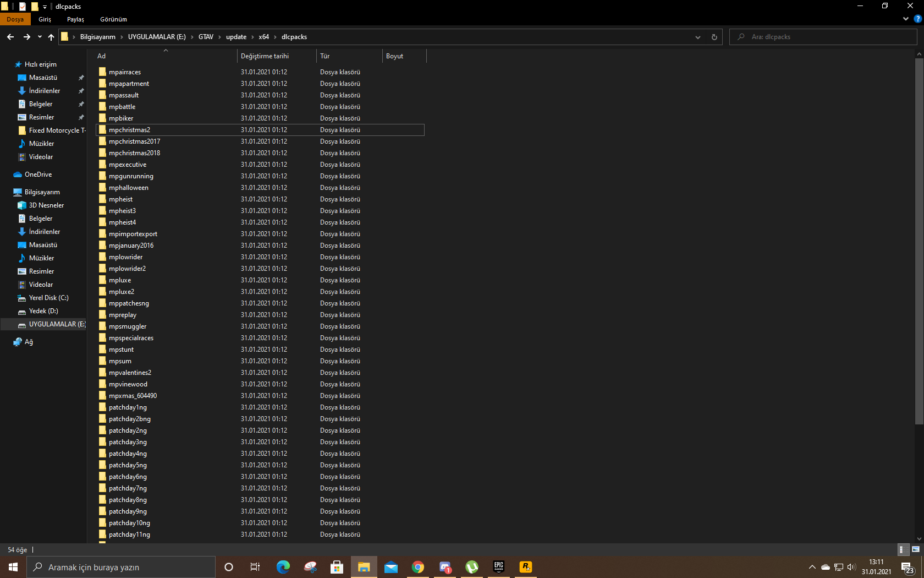Image resolution: width=924 pixels, height=578 pixels.
Task: Launch Google Chrome from taskbar
Action: (x=418, y=567)
